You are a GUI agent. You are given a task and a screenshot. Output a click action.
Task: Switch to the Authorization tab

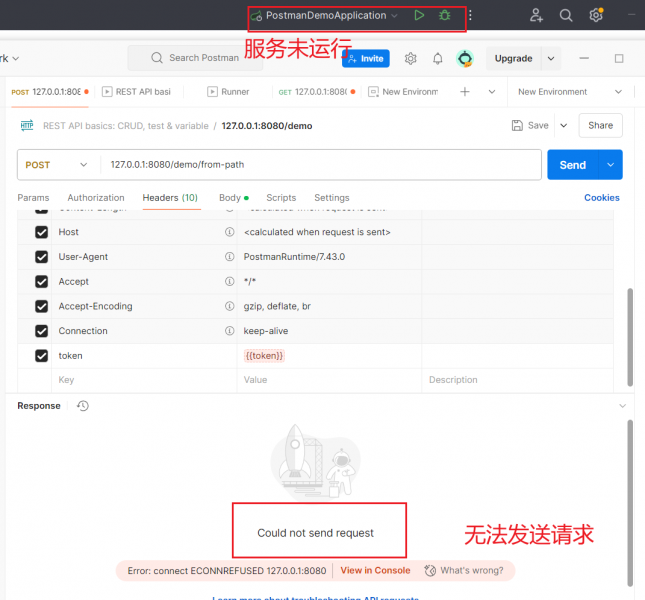[96, 198]
